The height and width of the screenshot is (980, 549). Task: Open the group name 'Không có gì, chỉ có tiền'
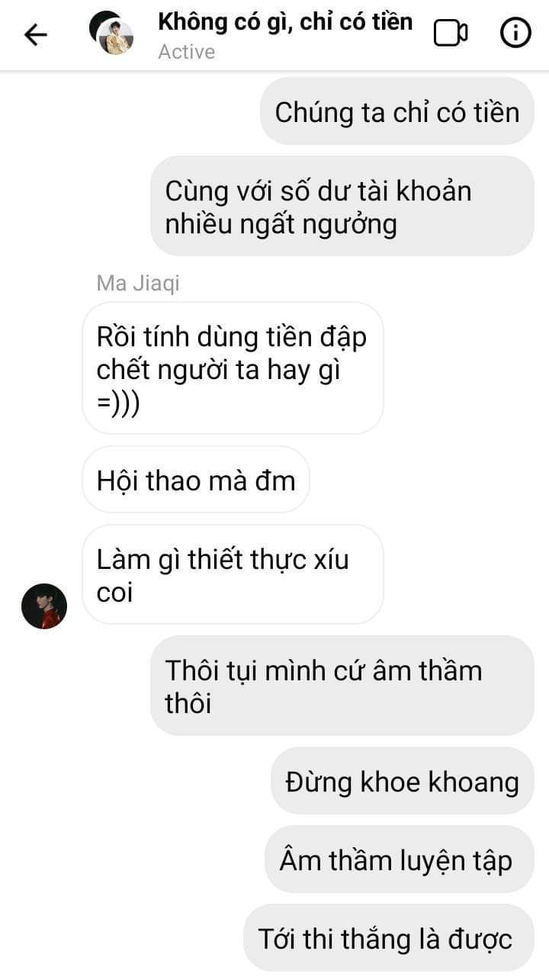point(285,22)
